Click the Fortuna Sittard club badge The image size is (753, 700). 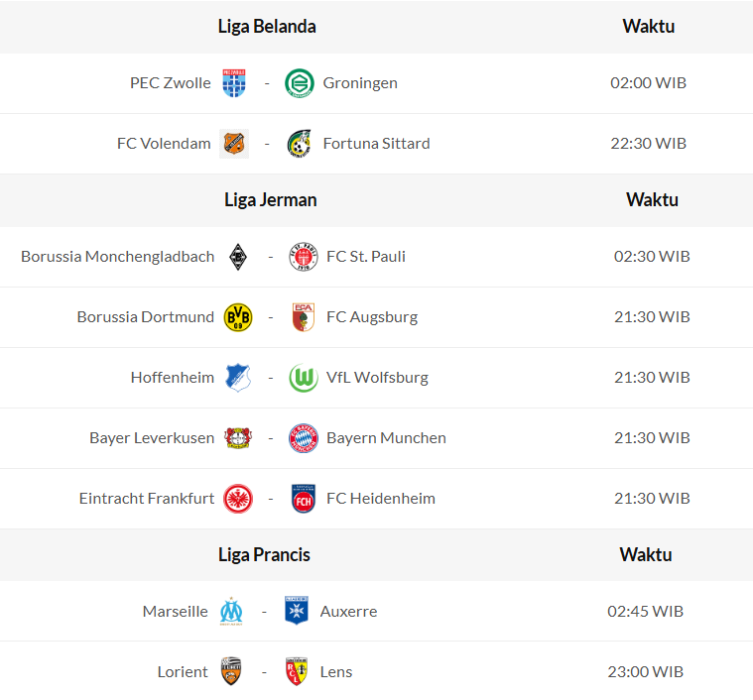pyautogui.click(x=299, y=144)
